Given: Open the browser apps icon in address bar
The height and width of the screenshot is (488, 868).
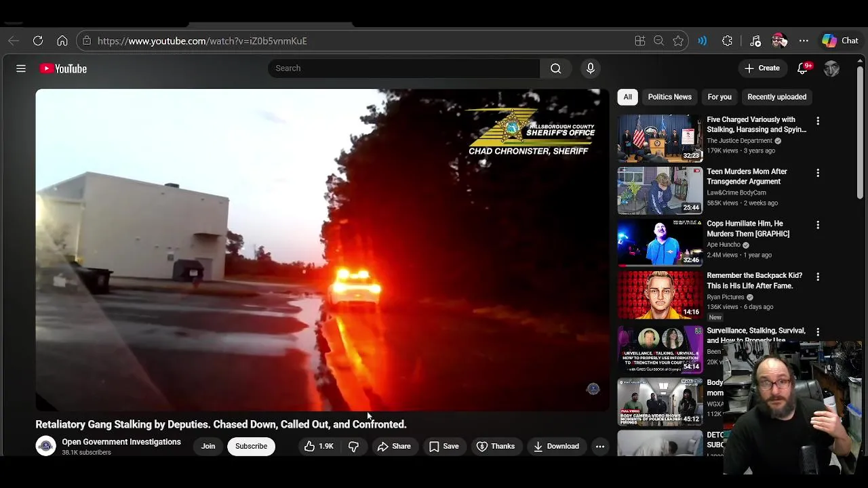Looking at the screenshot, I should point(639,41).
